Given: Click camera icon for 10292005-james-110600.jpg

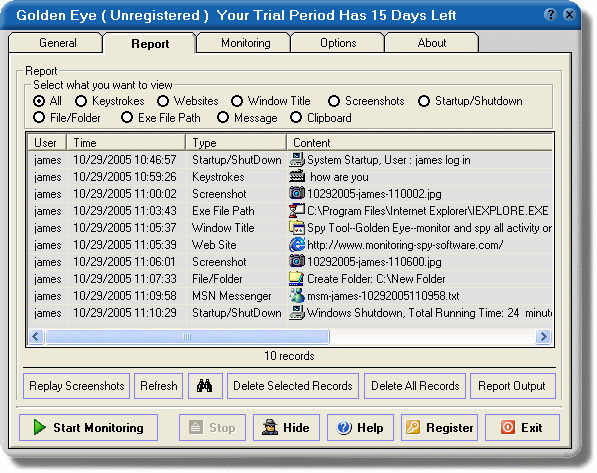Looking at the screenshot, I should coord(297,262).
